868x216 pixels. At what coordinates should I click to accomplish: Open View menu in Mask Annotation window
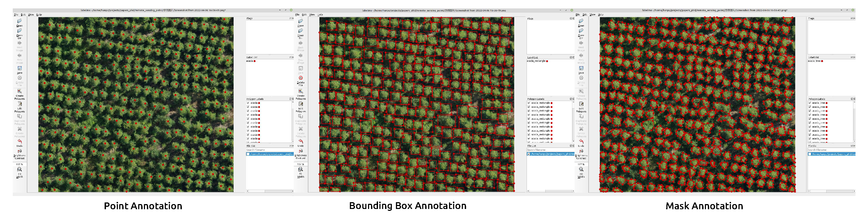[x=593, y=15]
